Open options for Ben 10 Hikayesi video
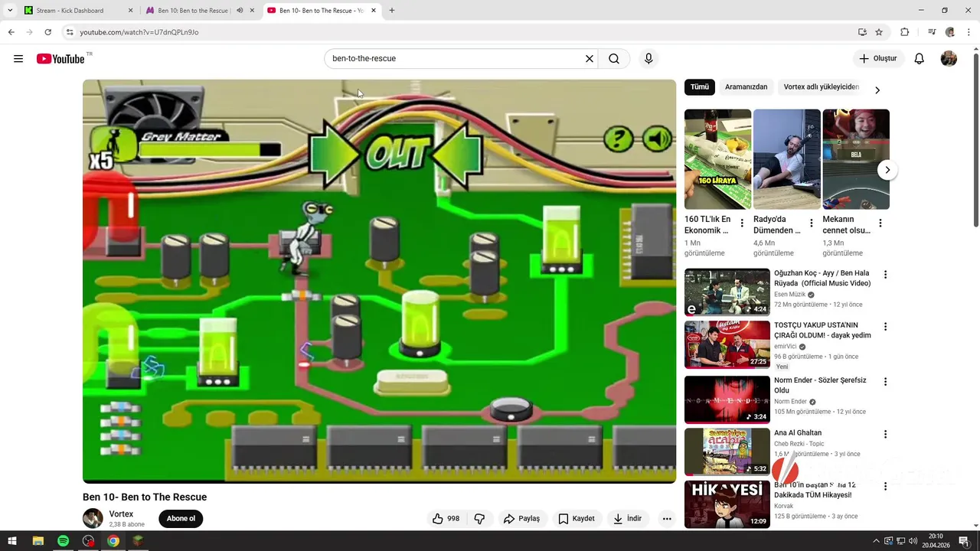This screenshot has width=980, height=551. point(885,487)
